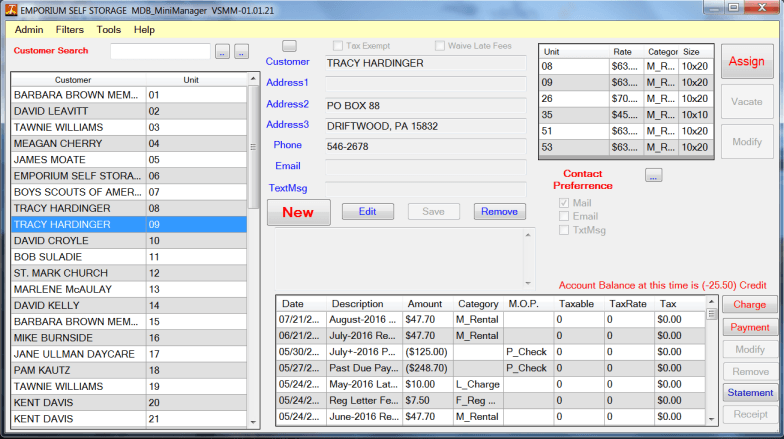Click notes box scroll up arrow
Image resolution: width=784 pixels, height=439 pixels.
coord(528,234)
